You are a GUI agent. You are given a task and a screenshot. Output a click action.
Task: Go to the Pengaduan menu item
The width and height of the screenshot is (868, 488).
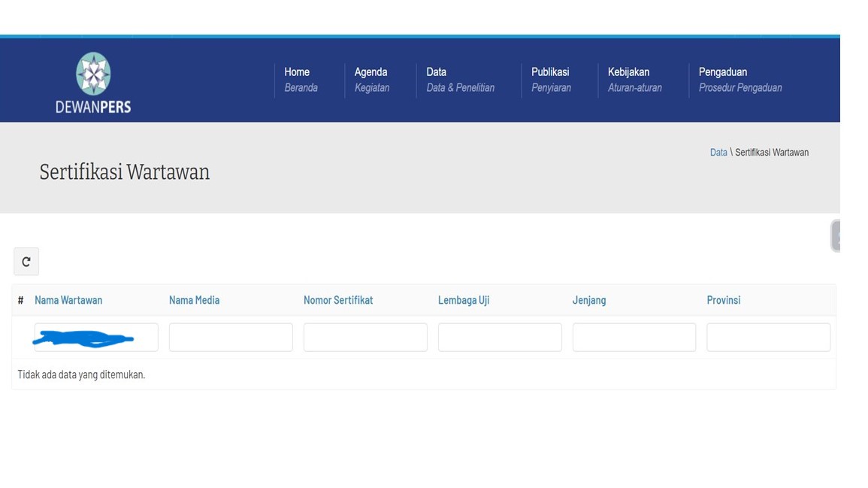(x=739, y=80)
